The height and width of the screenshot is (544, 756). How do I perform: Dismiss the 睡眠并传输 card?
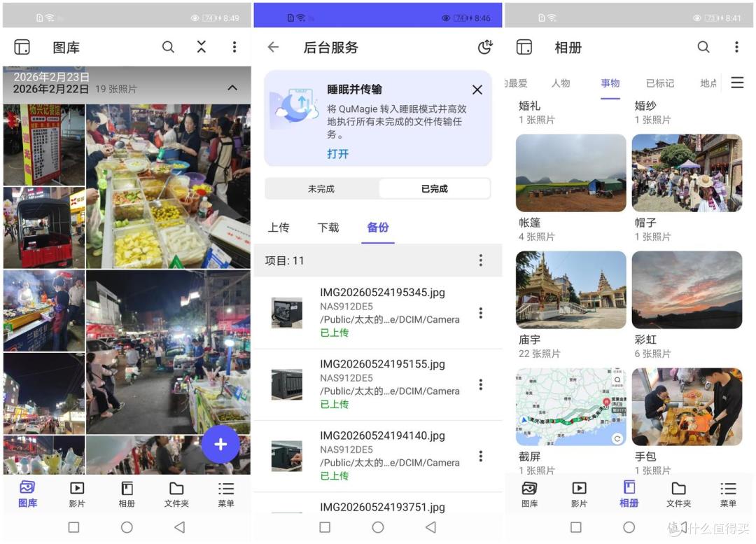click(477, 90)
